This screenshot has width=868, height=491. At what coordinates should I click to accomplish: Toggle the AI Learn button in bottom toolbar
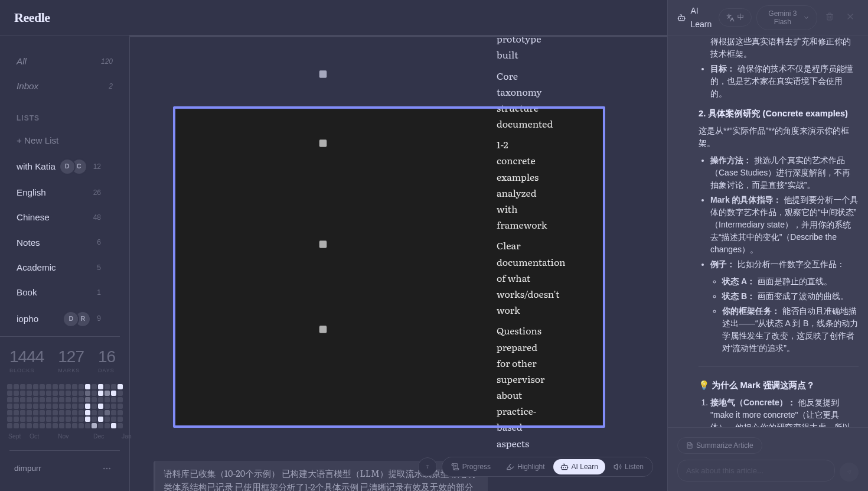click(579, 467)
